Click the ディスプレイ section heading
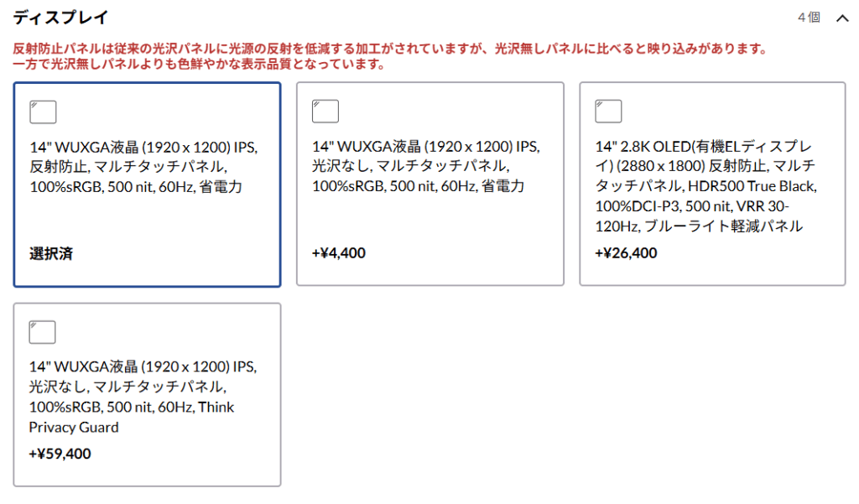Image resolution: width=859 pixels, height=504 pixels. click(x=60, y=18)
